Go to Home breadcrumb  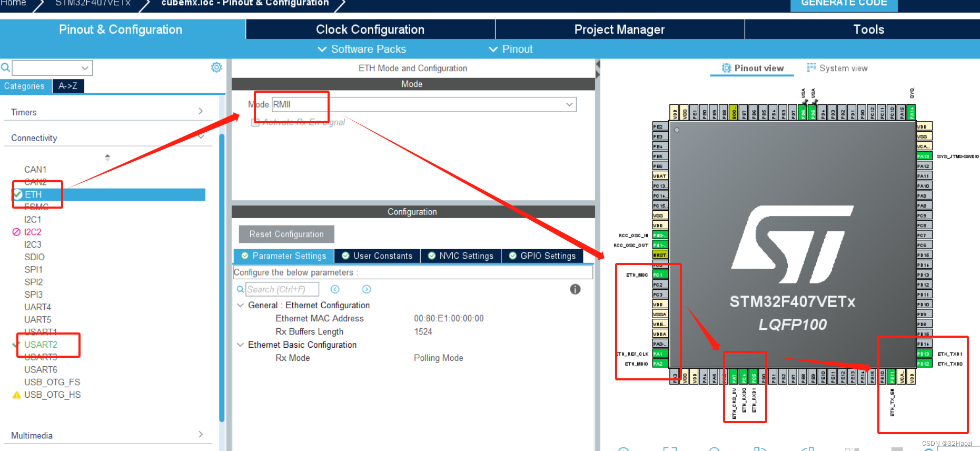pos(13,3)
